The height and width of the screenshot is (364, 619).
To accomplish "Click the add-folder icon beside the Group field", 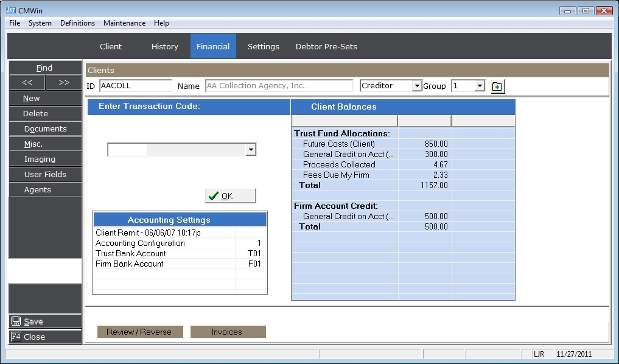I will 497,86.
